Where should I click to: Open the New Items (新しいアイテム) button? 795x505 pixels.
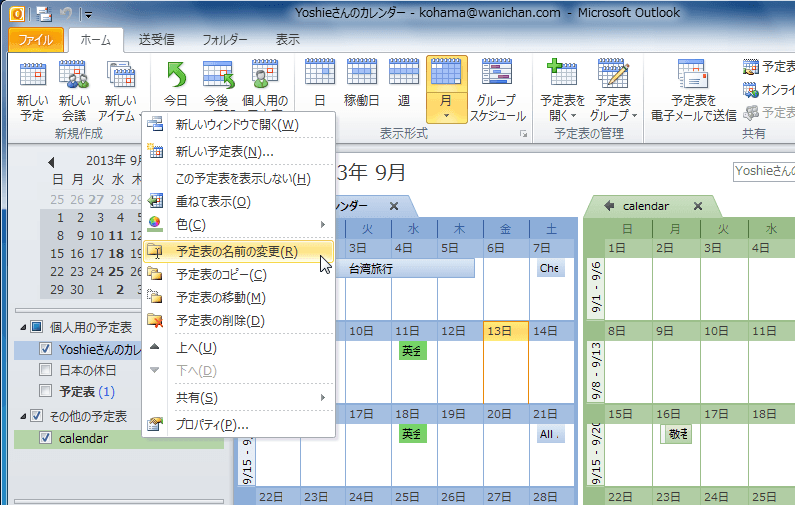121,91
